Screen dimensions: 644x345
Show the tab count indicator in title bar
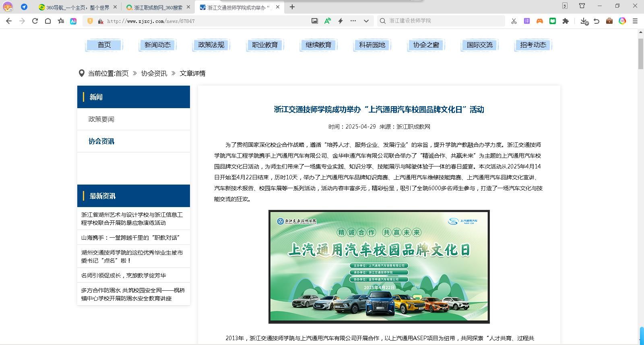(565, 6)
